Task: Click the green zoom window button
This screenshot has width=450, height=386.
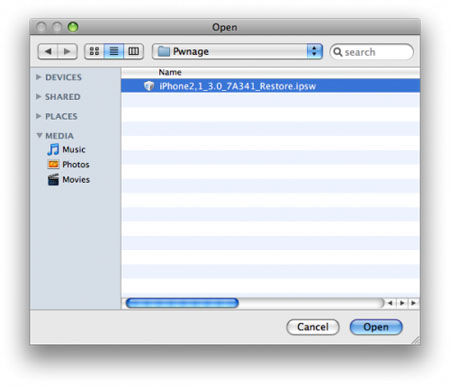Action: 73,27
